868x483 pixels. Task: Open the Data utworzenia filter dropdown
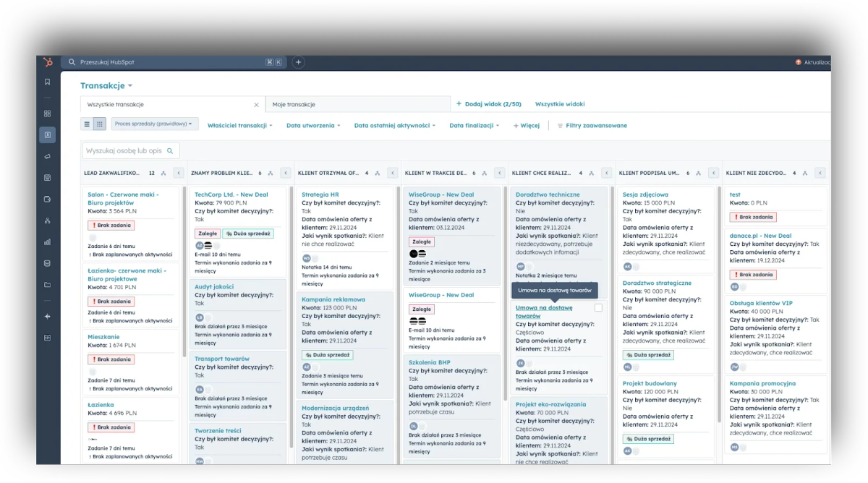click(313, 126)
